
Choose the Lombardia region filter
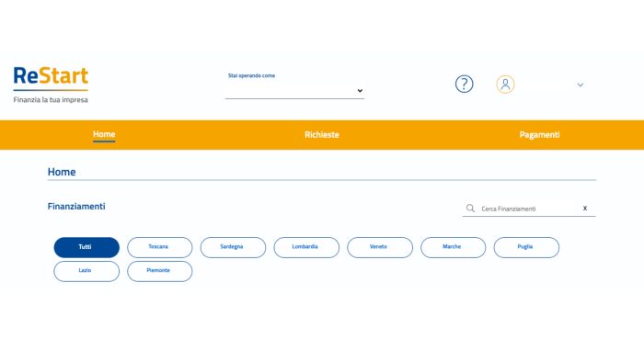(306, 247)
